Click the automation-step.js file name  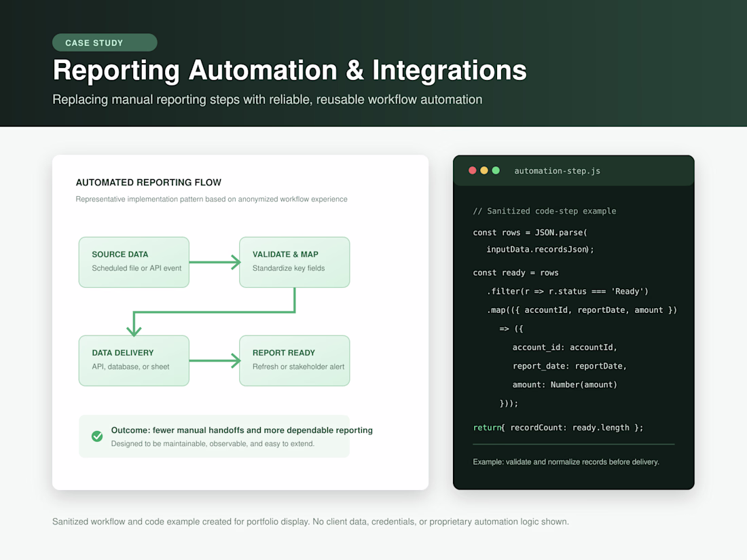pos(557,171)
